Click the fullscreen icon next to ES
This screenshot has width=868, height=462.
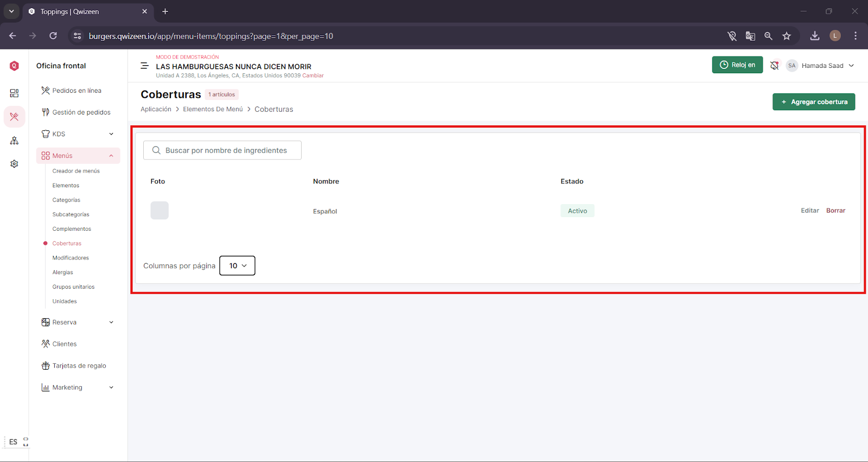point(25,442)
